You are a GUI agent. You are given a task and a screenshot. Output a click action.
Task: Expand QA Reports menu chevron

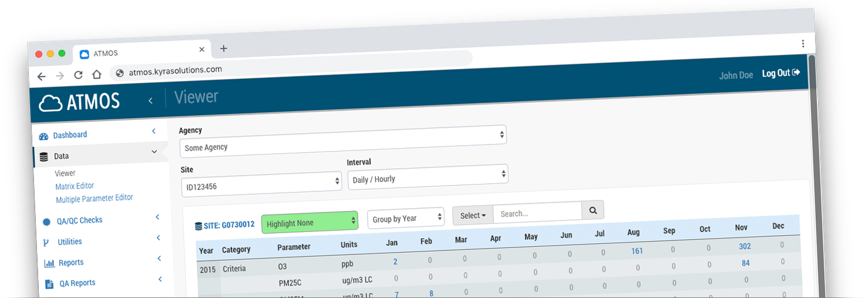(160, 279)
